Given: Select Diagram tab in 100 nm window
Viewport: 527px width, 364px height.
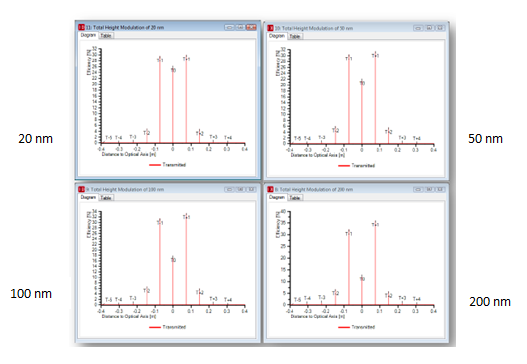Looking at the screenshot, I should click(x=88, y=197).
